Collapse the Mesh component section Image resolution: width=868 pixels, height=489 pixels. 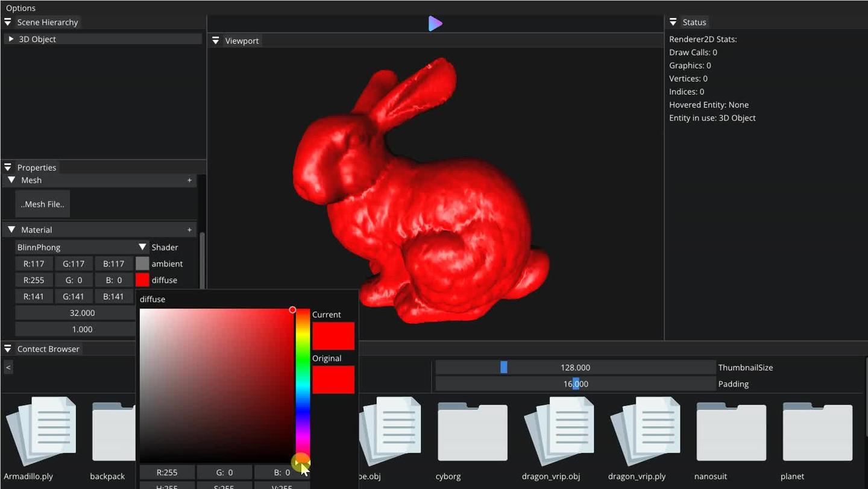pyautogui.click(x=11, y=180)
